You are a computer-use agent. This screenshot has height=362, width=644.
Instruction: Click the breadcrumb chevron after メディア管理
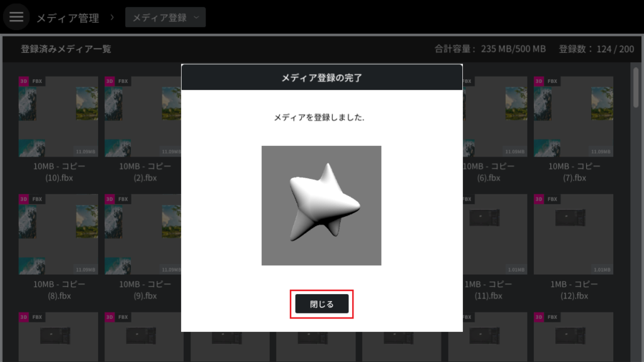coord(112,18)
